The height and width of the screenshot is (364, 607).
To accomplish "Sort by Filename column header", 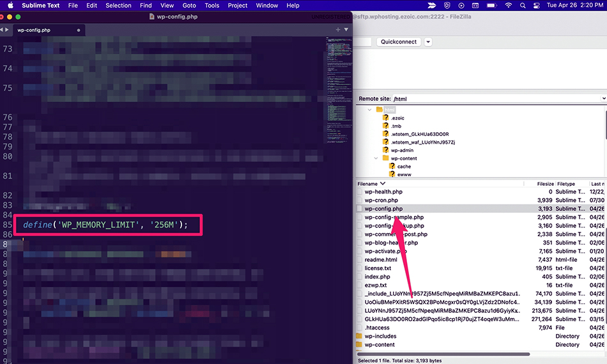I will 440,184.
